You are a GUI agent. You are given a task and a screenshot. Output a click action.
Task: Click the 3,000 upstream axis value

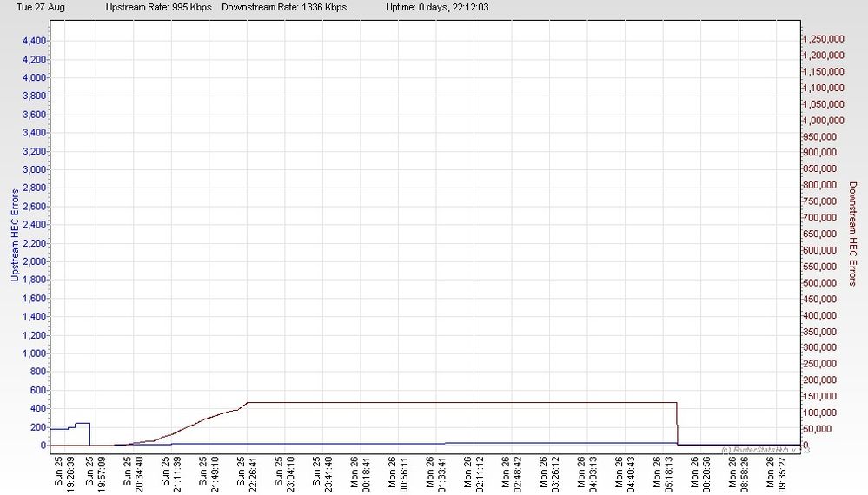coord(35,170)
